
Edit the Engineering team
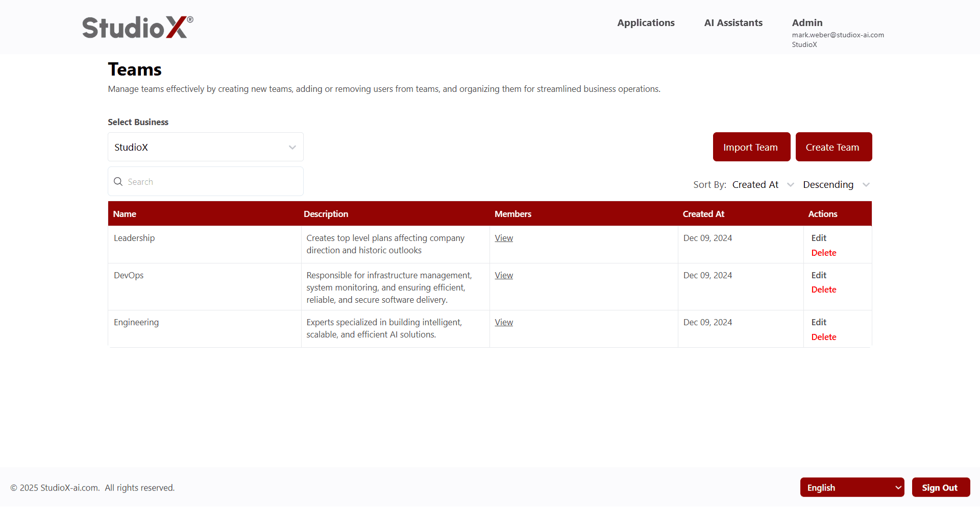[819, 322]
